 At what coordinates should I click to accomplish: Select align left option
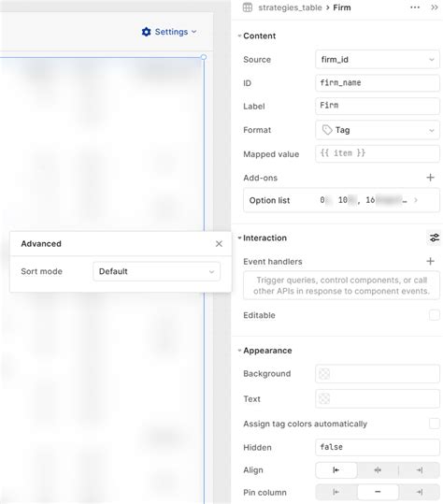(336, 470)
